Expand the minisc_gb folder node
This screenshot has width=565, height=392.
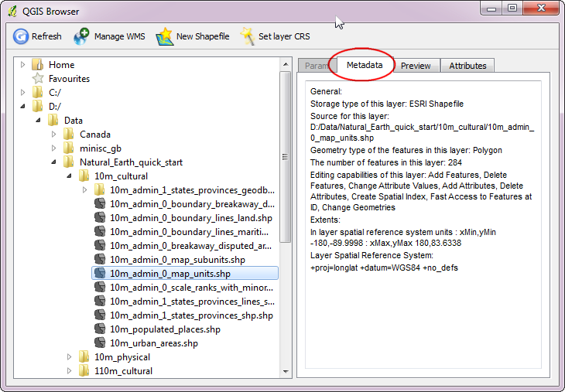pyautogui.click(x=53, y=148)
